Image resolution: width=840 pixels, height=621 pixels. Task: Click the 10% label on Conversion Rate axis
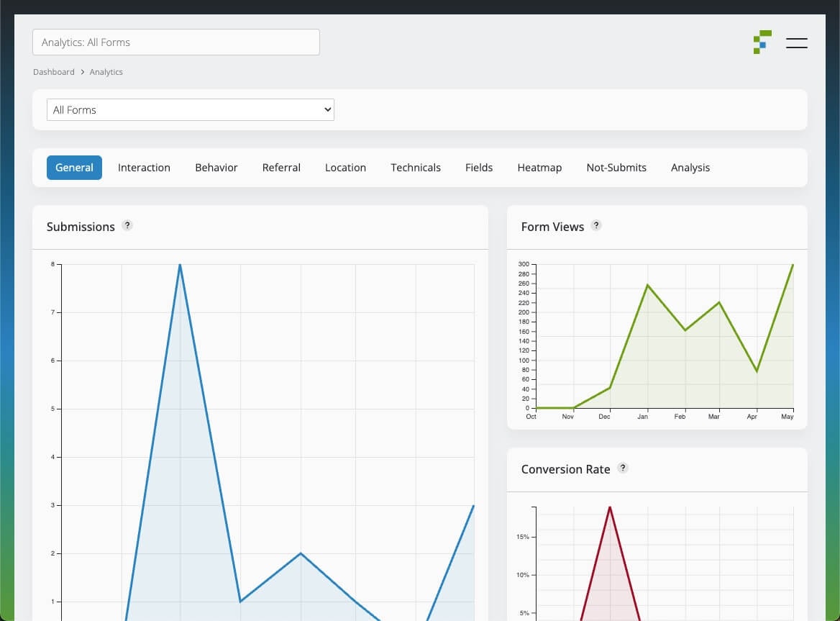[522, 575]
